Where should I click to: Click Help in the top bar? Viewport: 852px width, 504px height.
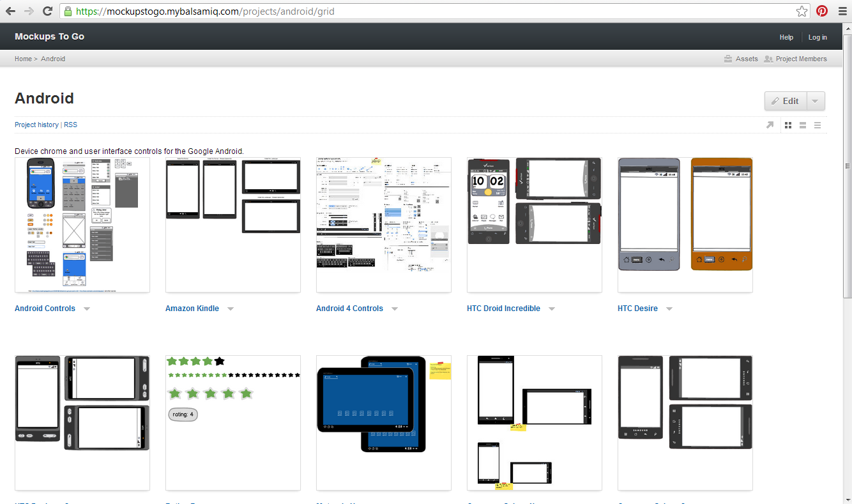pos(786,37)
